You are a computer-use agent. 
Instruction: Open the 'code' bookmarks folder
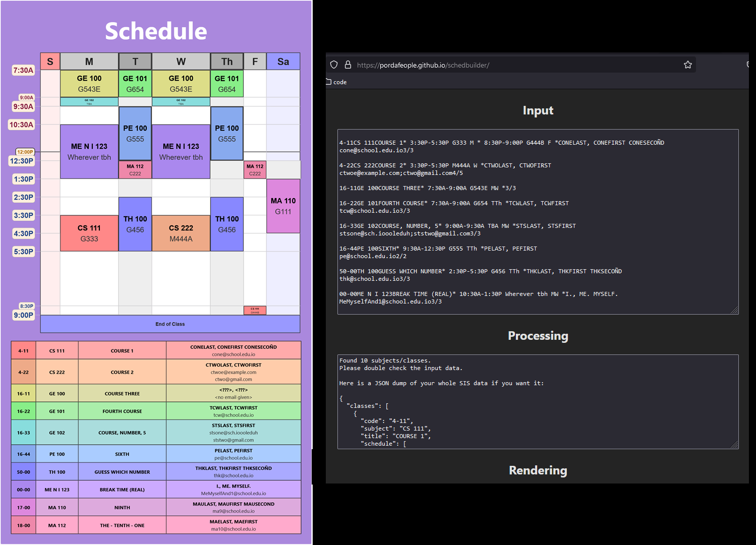[x=336, y=82]
